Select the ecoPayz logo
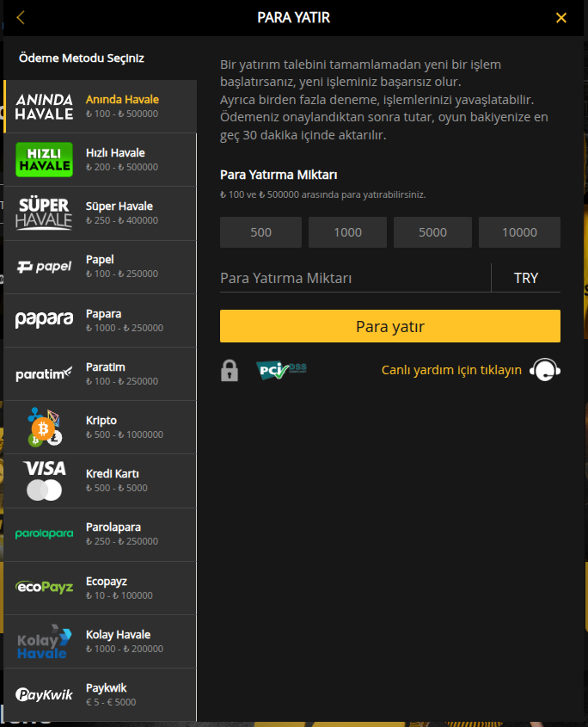Image resolution: width=588 pixels, height=727 pixels. pyautogui.click(x=44, y=587)
